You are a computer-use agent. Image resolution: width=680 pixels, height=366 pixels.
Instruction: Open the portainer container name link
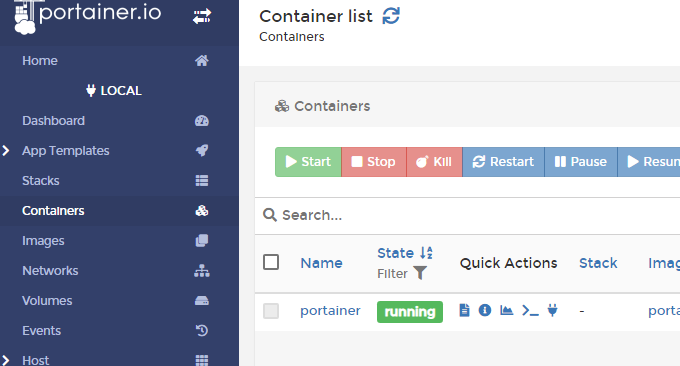click(330, 310)
